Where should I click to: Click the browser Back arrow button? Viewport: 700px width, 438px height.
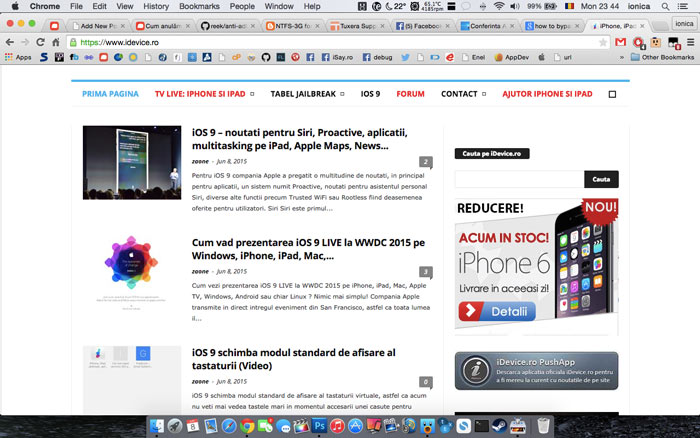point(10,42)
